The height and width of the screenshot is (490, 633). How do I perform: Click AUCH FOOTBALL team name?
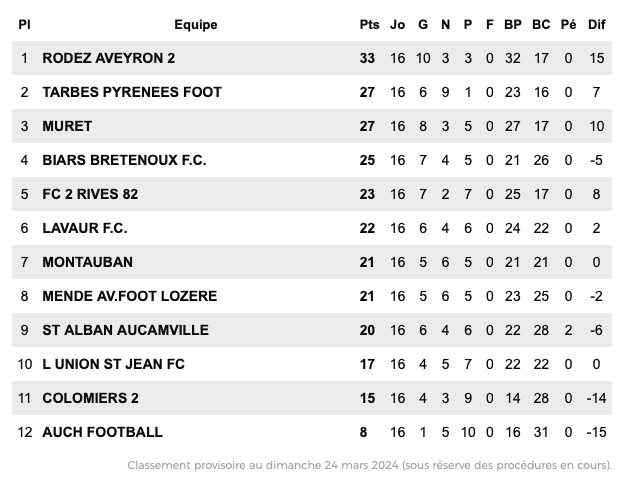(x=102, y=432)
